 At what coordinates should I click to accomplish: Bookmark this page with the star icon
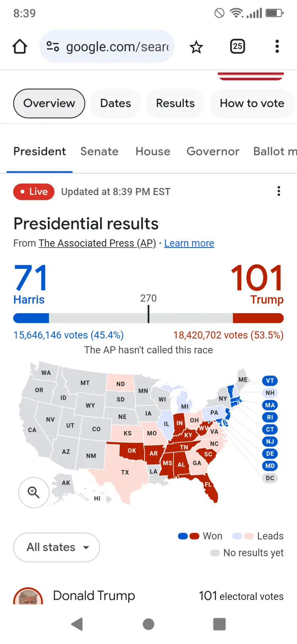(x=196, y=47)
